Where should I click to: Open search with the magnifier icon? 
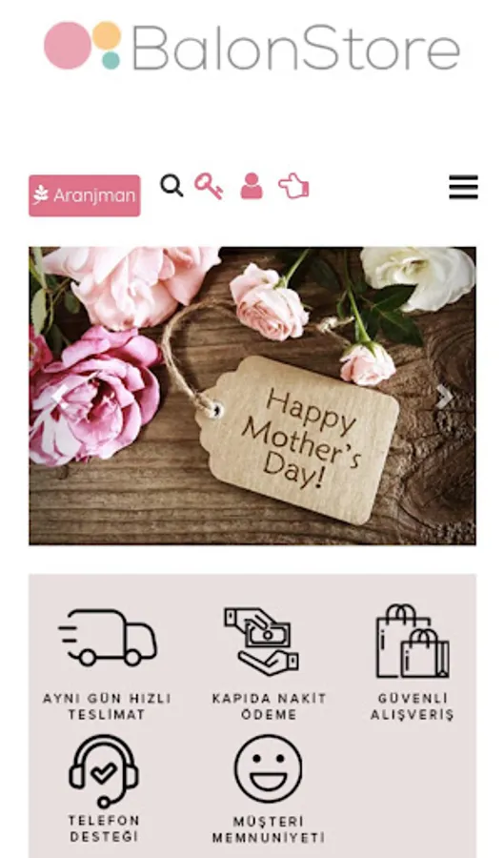171,186
